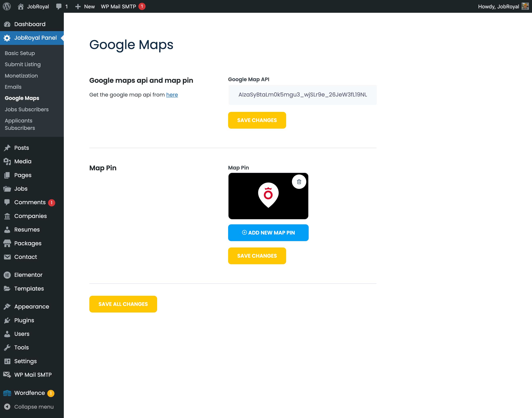This screenshot has width=532, height=418.
Task: Click the Media icon in sidebar
Action: pyautogui.click(x=7, y=162)
